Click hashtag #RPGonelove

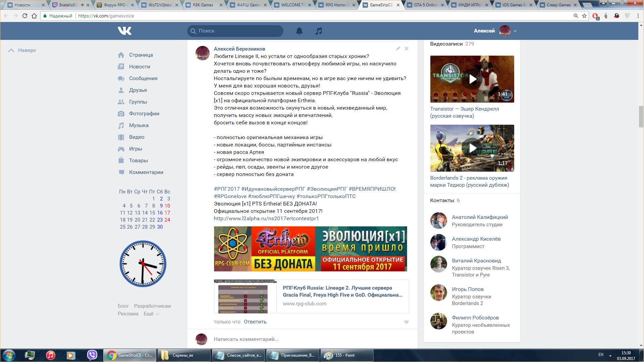coord(230,196)
